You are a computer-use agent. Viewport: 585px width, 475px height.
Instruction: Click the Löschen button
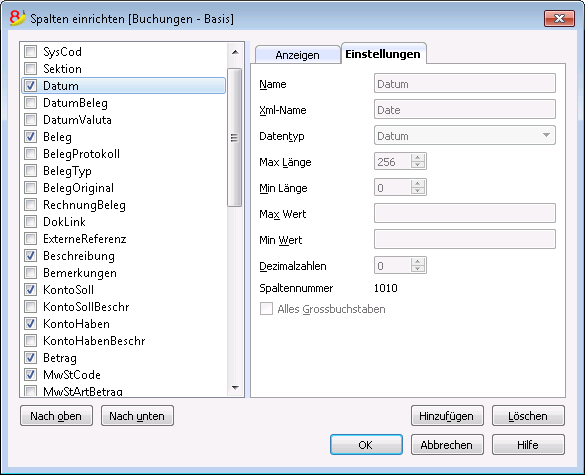pos(528,416)
